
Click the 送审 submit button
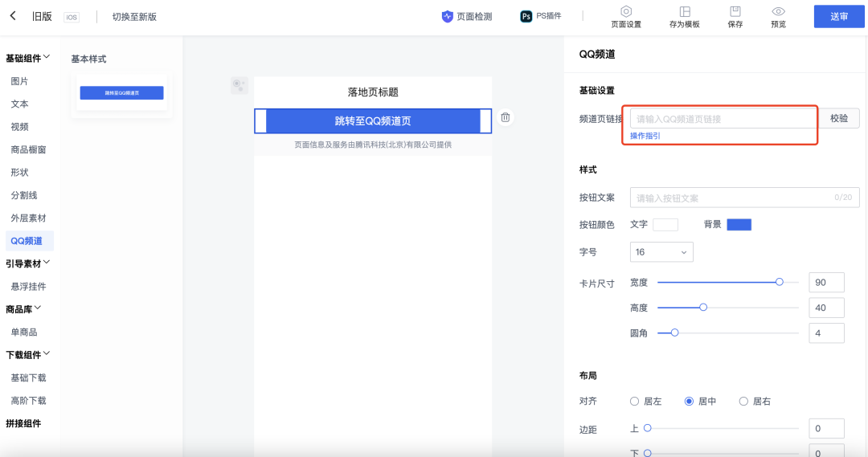point(838,16)
